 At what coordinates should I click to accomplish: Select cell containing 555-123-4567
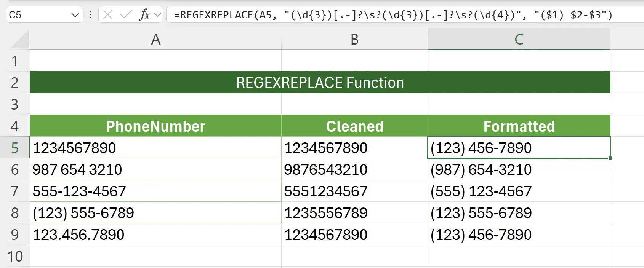coord(155,191)
